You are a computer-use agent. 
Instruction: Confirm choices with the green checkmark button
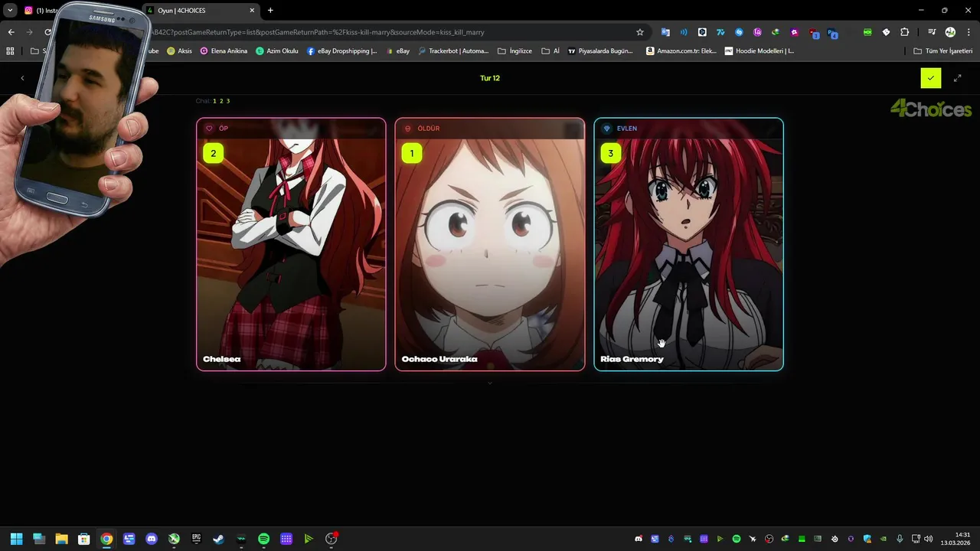click(931, 78)
